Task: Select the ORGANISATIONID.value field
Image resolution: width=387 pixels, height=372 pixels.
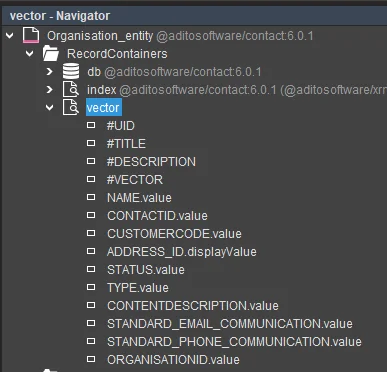Action: coord(173,360)
